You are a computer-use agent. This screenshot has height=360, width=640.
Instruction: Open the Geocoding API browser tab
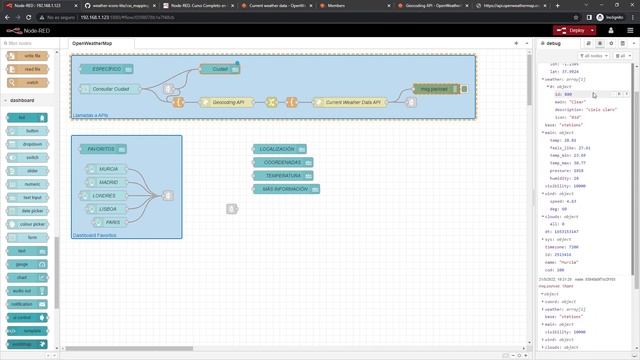[432, 6]
